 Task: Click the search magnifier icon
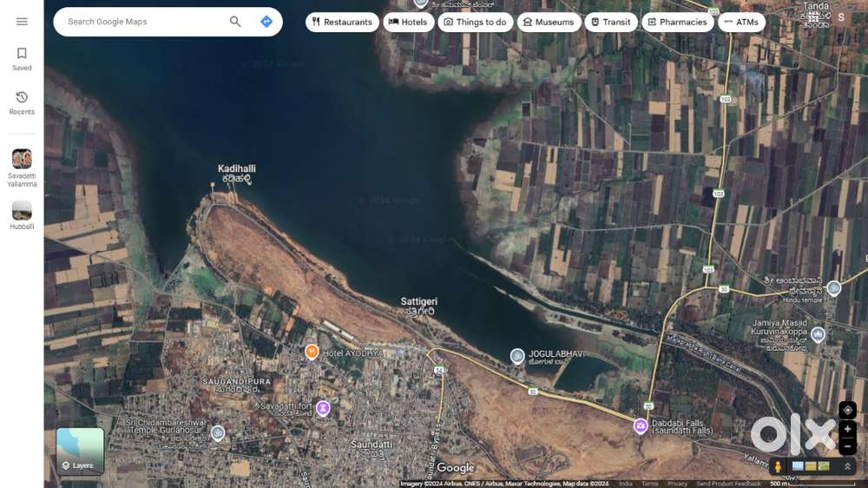[235, 22]
